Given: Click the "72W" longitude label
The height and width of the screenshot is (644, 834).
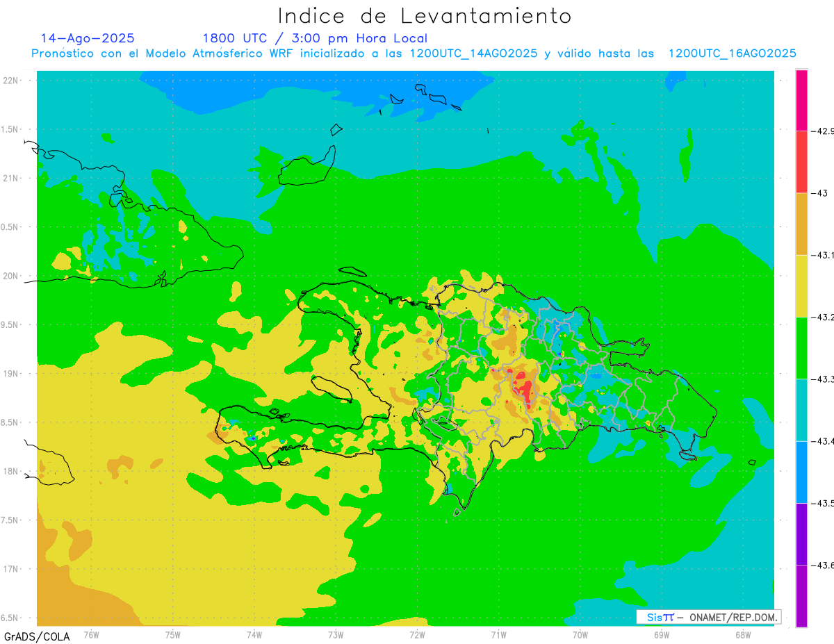Looking at the screenshot, I should [417, 634].
